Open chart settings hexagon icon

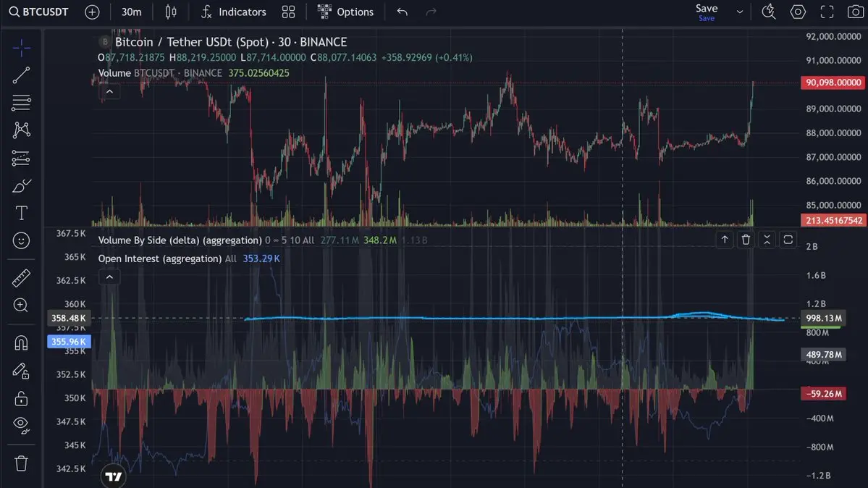coord(798,12)
